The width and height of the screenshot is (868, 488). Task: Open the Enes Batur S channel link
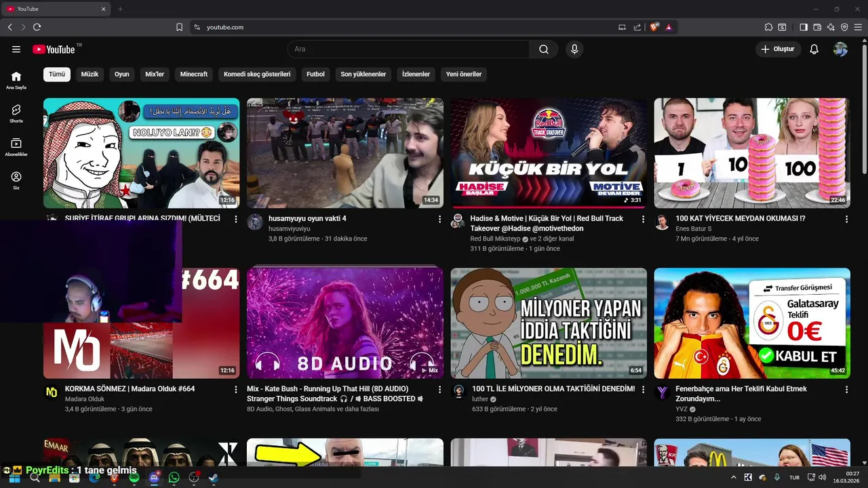[694, 229]
